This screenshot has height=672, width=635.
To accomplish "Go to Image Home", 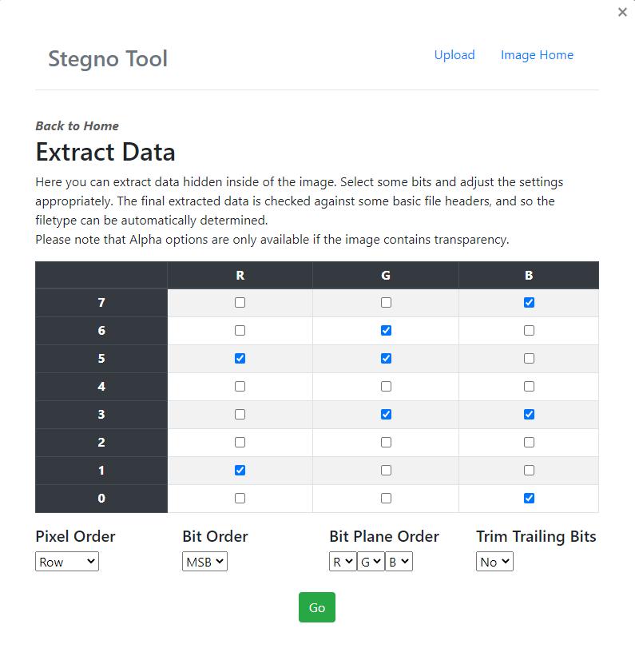I will [537, 55].
